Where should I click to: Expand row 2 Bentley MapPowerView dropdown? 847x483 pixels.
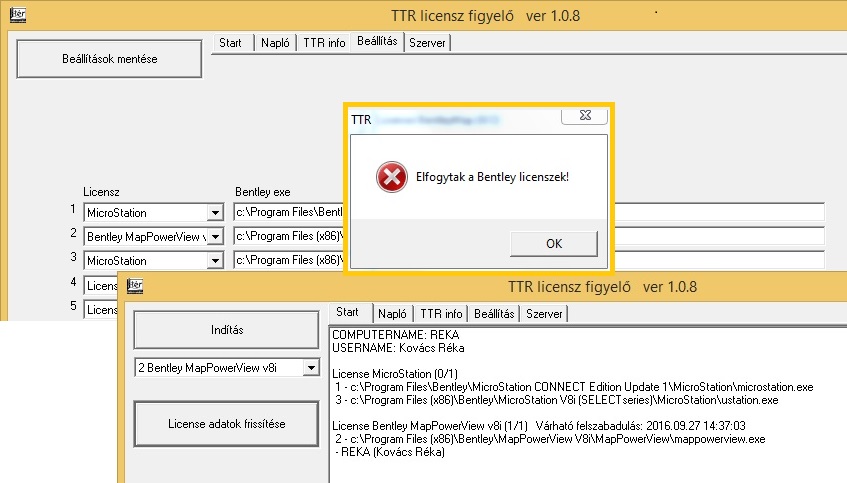tap(213, 236)
